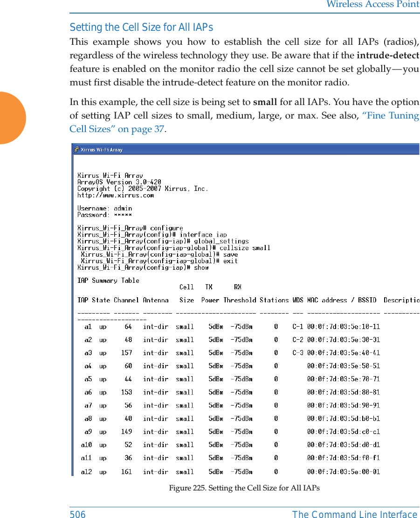Click the Wireless Access Point header

tap(372, 5)
